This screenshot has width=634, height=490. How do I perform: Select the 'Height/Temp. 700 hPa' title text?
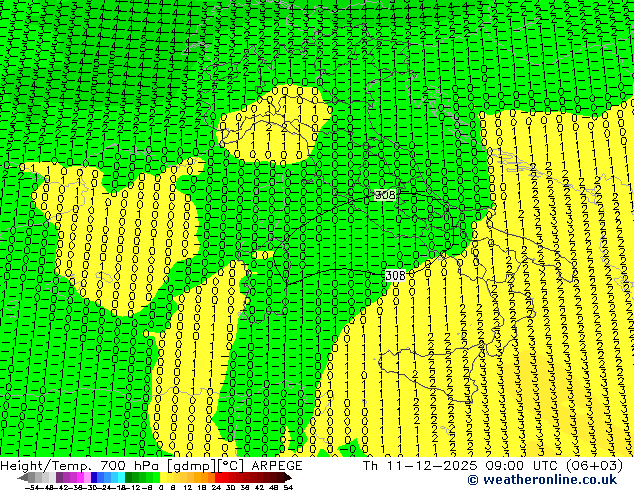(79, 466)
